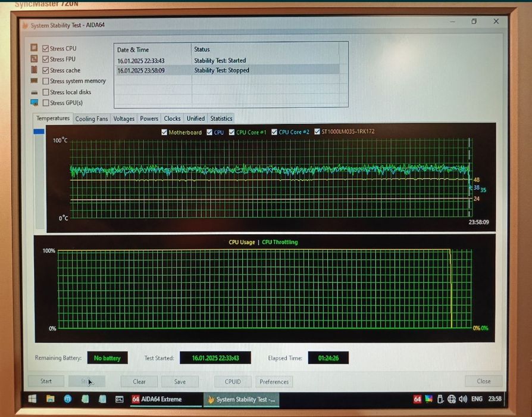
Task: Enable Stress GPU(s)
Action: tap(45, 102)
